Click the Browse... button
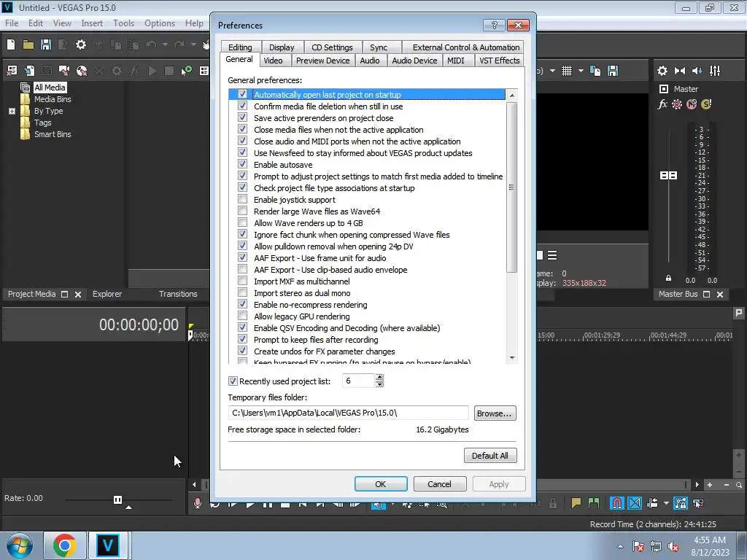 [495, 413]
